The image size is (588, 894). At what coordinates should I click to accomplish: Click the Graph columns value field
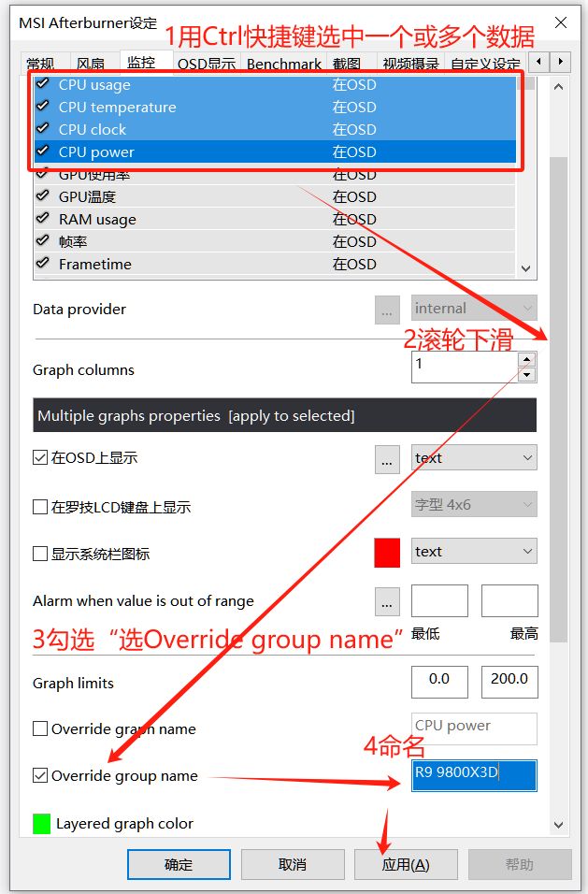click(465, 368)
